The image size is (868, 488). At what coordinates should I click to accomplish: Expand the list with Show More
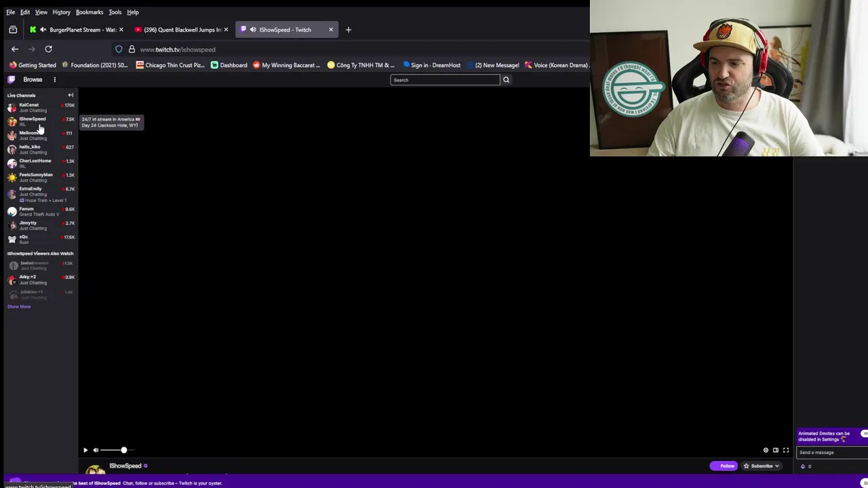pyautogui.click(x=19, y=306)
